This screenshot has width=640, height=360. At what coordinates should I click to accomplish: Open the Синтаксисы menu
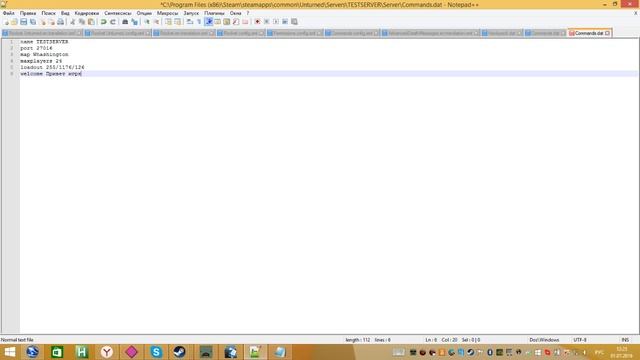(x=118, y=13)
